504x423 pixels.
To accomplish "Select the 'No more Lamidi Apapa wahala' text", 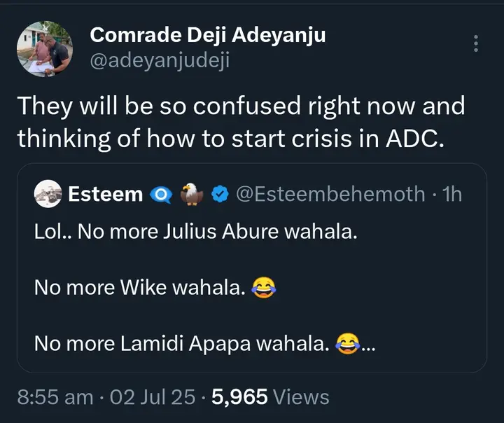I will click(x=182, y=344).
